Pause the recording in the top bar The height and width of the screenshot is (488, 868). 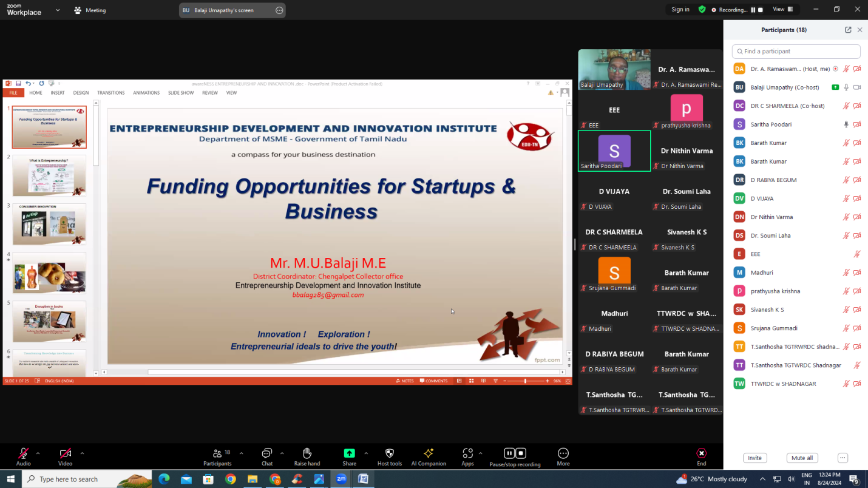click(x=753, y=10)
